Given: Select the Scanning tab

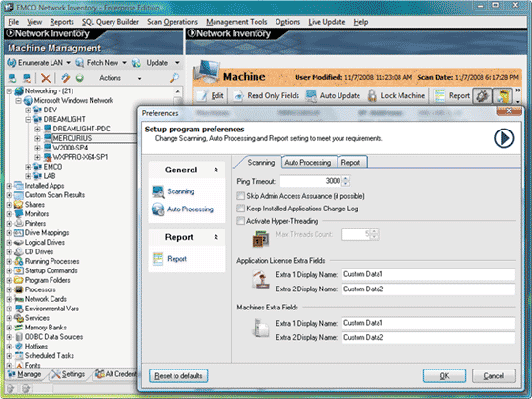Looking at the screenshot, I should coord(261,163).
